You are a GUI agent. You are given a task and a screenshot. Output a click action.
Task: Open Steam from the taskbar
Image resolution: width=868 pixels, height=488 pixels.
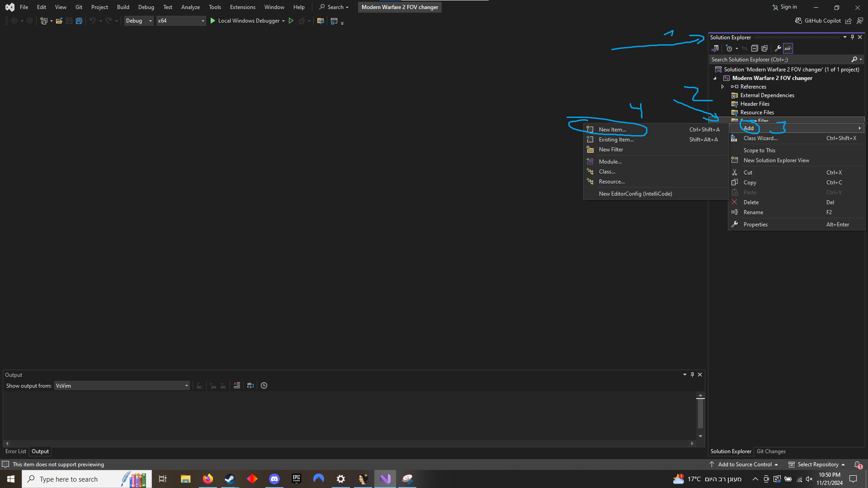[x=230, y=479]
